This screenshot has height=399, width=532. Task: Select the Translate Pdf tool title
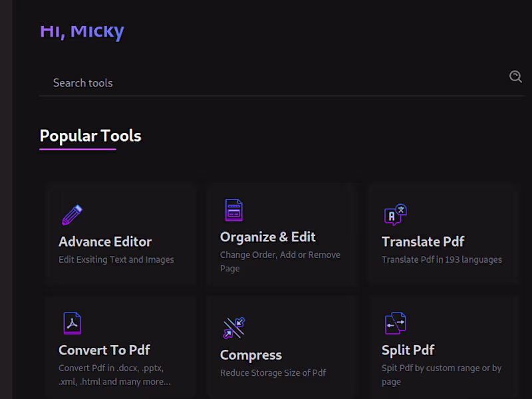point(423,241)
